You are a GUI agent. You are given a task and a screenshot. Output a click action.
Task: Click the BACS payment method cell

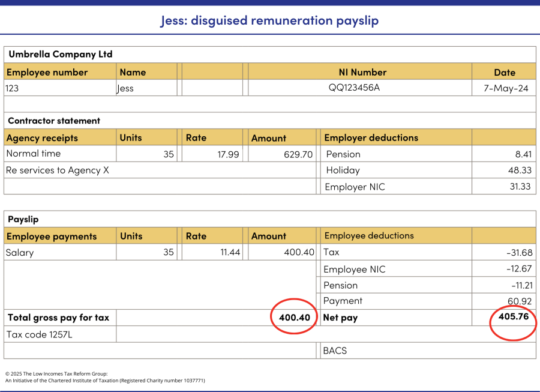tap(335, 351)
